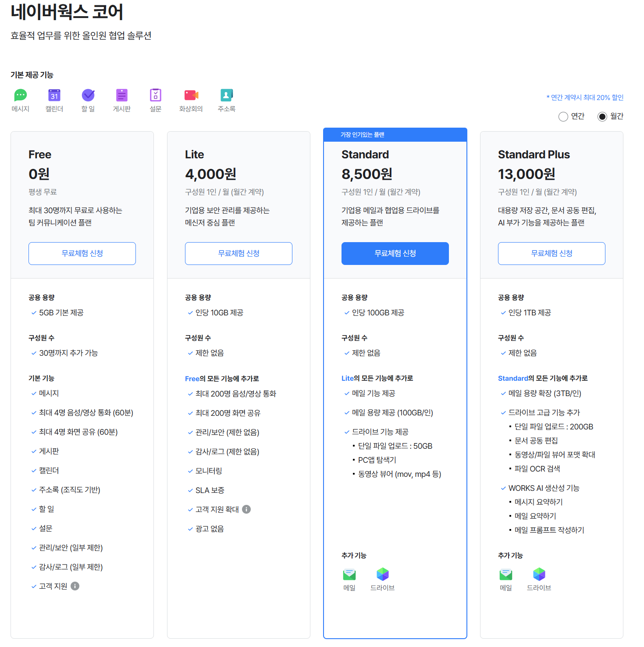Screen dimensions: 644x647
Task: Click '메일 용량 확장 (3TB/인)' item
Action: tap(545, 393)
